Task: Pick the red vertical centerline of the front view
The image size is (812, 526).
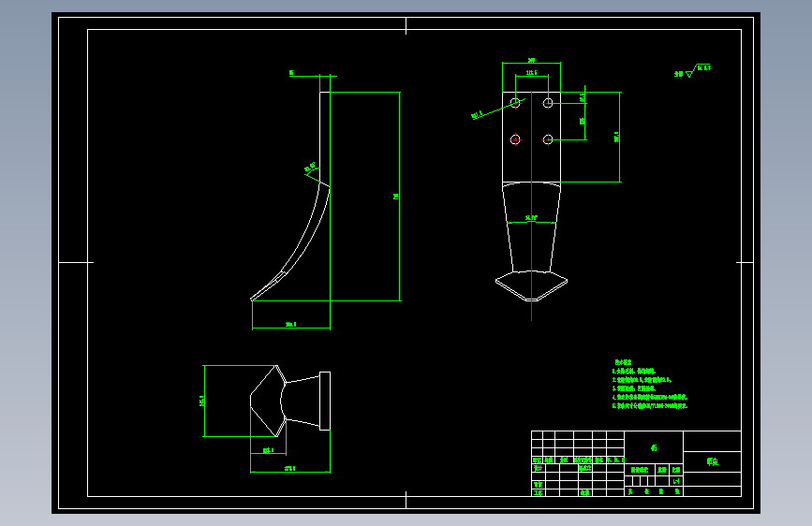Action: pos(531,206)
